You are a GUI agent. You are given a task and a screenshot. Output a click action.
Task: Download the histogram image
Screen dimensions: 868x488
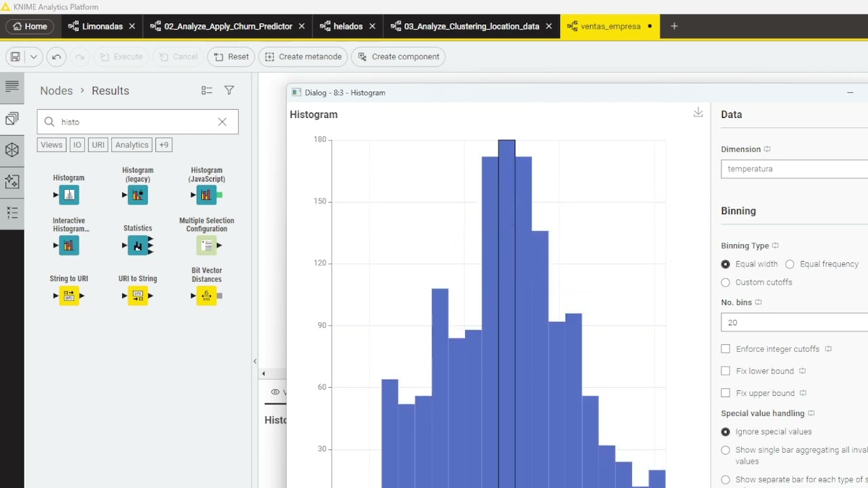698,113
